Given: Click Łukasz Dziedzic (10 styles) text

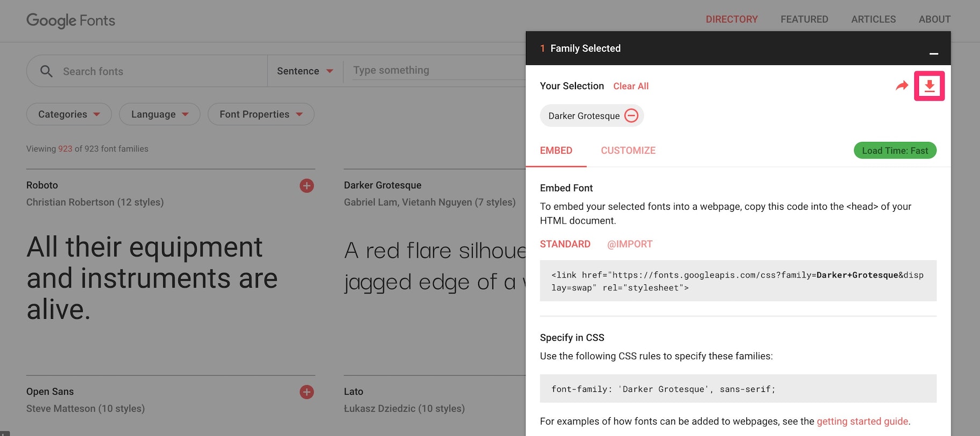Looking at the screenshot, I should [404, 409].
